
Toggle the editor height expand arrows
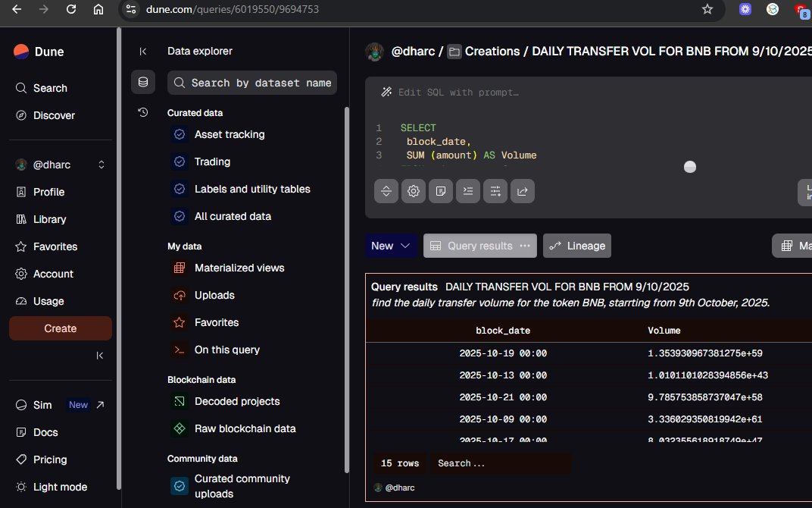(386, 191)
